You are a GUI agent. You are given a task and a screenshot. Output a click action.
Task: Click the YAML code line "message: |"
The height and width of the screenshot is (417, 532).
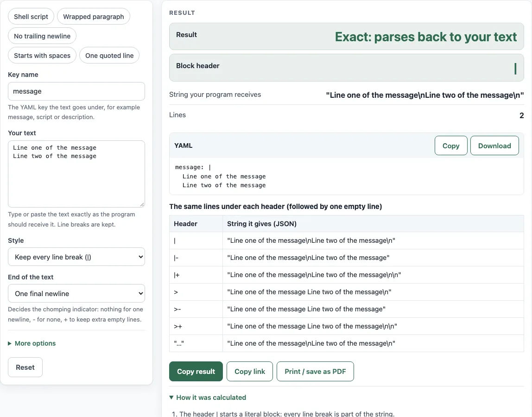[193, 167]
